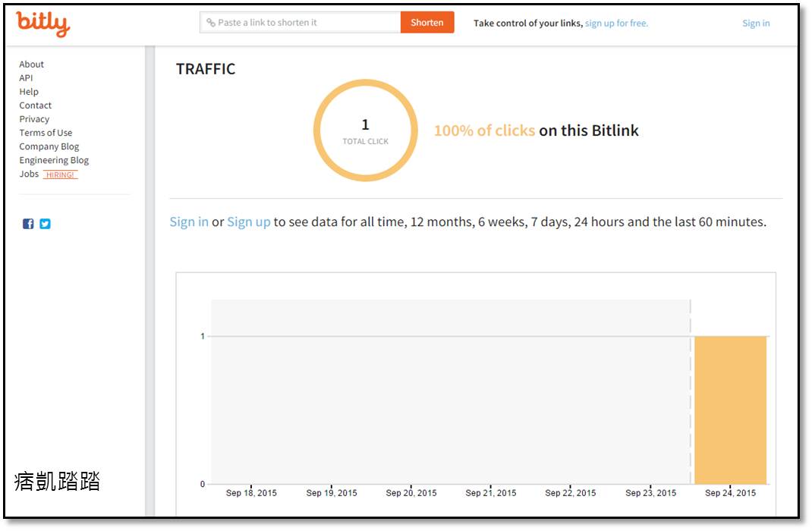Viewport: 812px width, 531px height.
Task: Follow the 'sign up for free' link
Action: (x=616, y=24)
